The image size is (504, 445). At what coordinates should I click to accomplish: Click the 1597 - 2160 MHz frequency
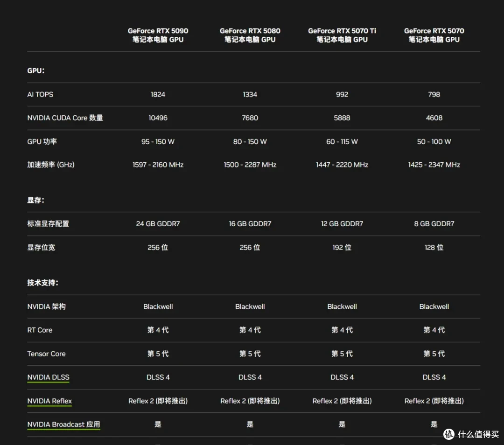pyautogui.click(x=158, y=165)
